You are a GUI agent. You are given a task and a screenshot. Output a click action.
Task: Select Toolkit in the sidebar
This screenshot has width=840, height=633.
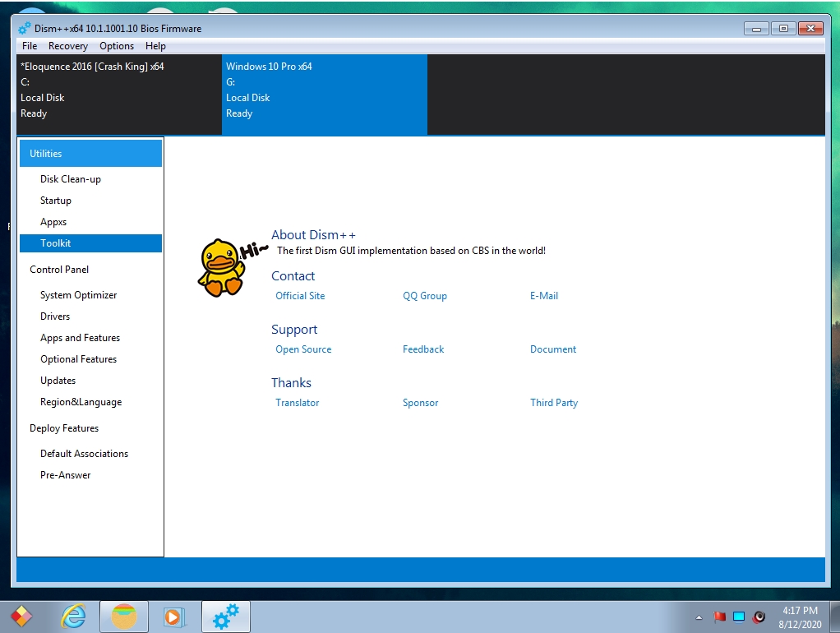point(90,243)
